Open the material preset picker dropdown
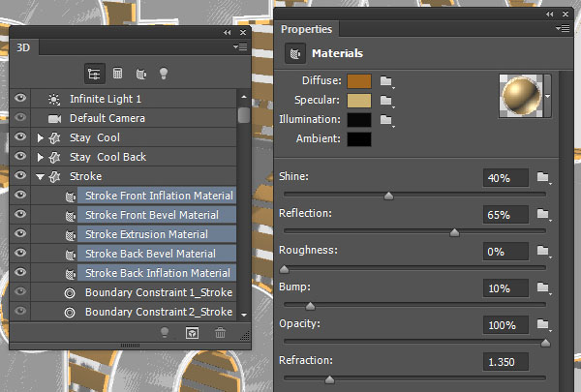The width and height of the screenshot is (581, 392). (x=547, y=96)
